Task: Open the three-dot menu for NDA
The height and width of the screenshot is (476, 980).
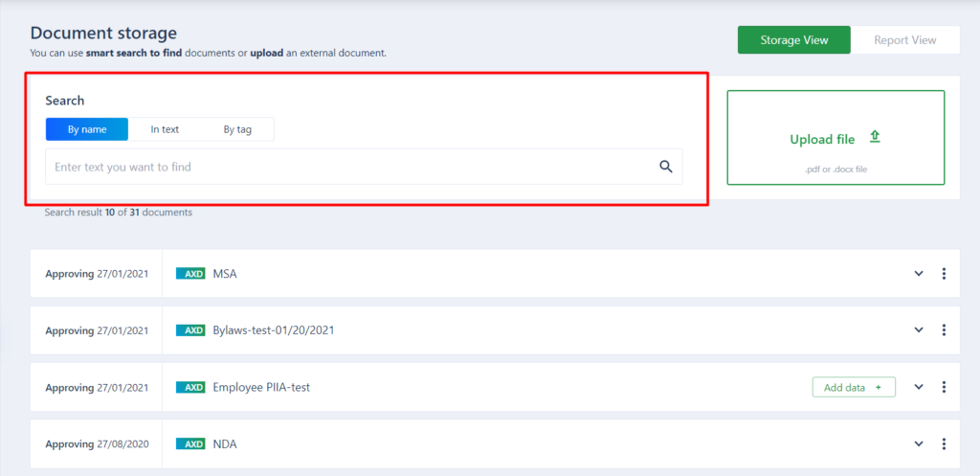Action: click(x=944, y=444)
